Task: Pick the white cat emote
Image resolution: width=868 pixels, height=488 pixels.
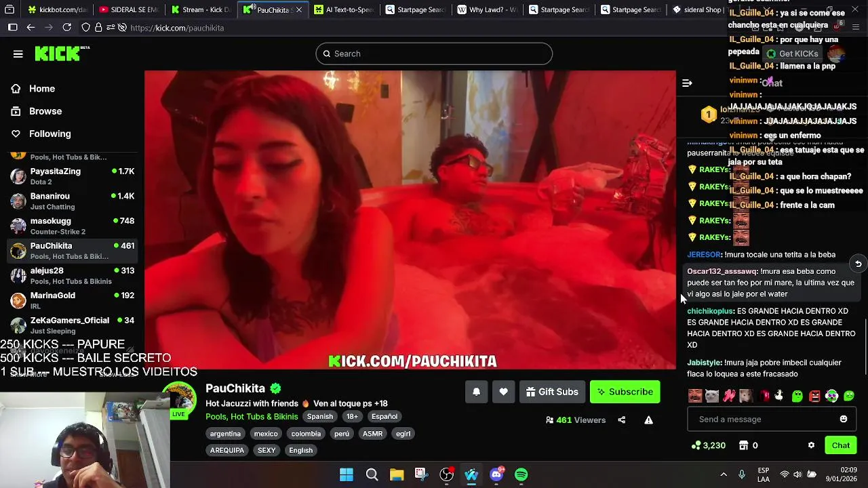Action: (711, 396)
